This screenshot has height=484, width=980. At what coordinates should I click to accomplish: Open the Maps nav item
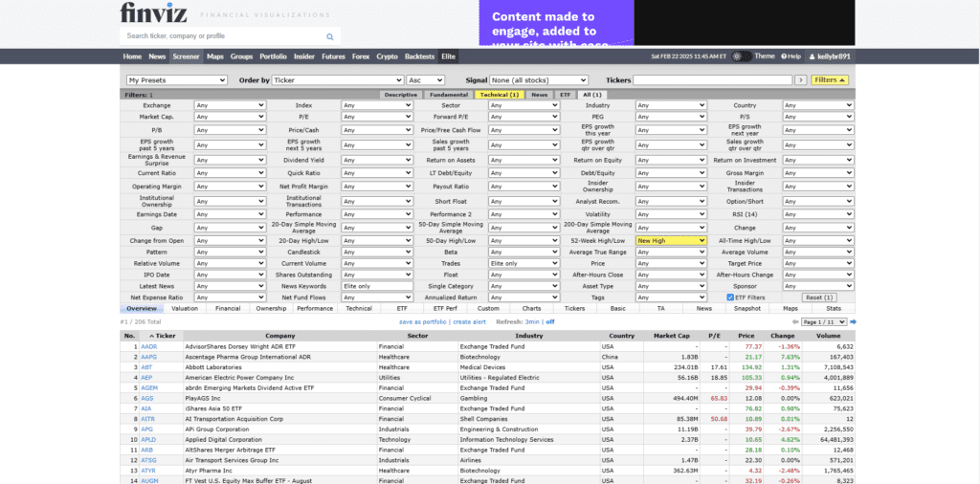[x=215, y=56]
